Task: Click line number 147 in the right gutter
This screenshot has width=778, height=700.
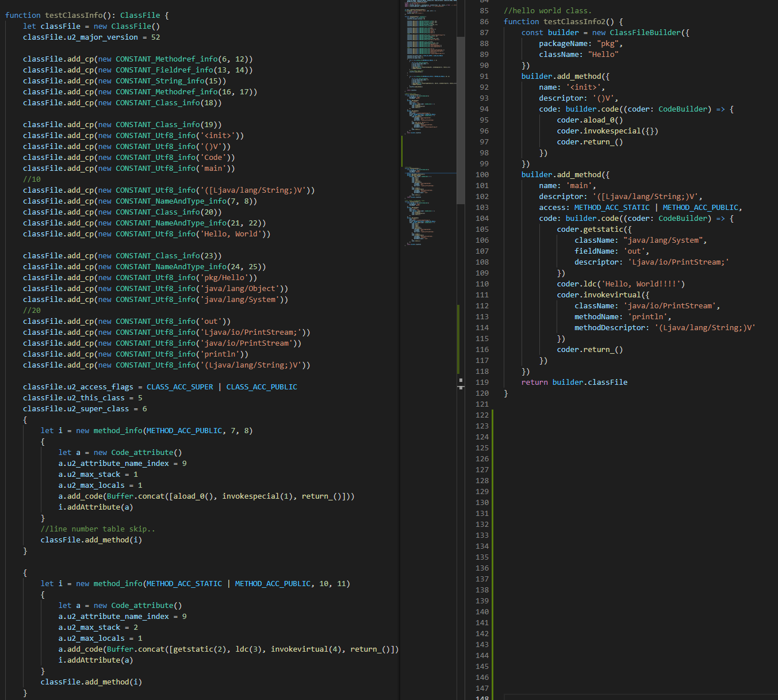Action: pos(482,688)
